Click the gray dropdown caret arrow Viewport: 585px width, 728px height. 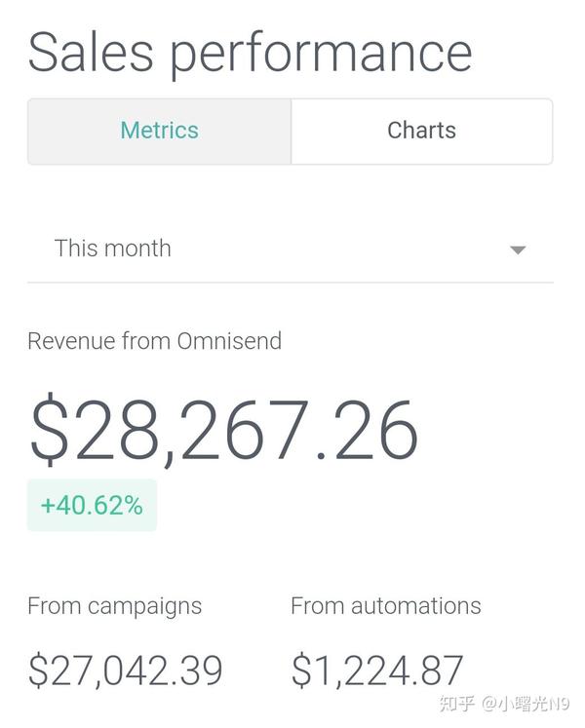click(518, 250)
